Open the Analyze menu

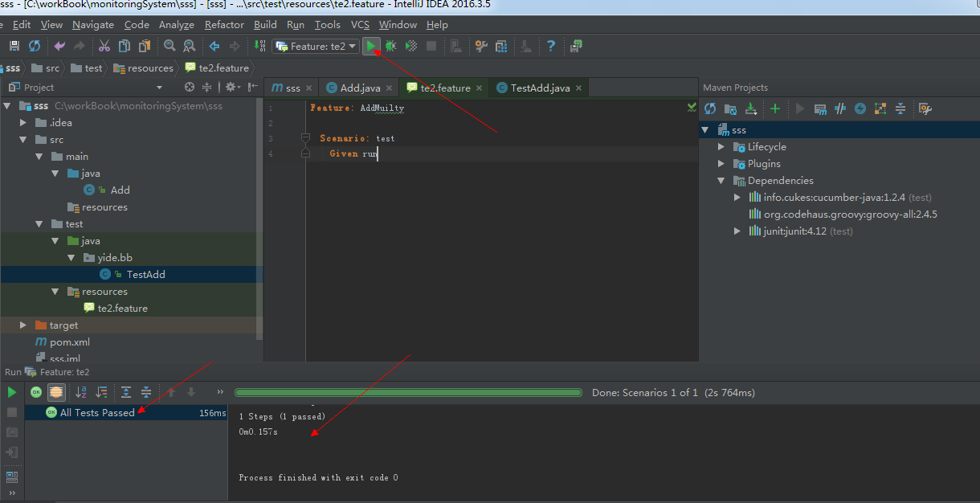177,25
